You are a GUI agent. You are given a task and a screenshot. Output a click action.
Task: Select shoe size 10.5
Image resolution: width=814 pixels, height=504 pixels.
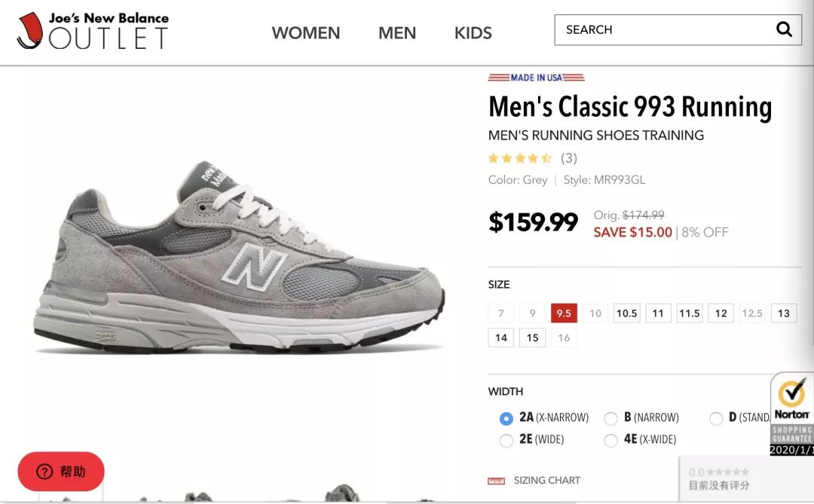[626, 313]
